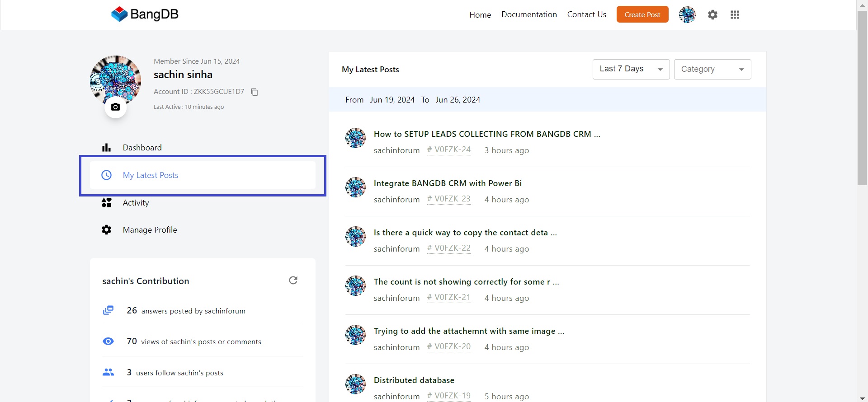Open post Trying to add the attachemnt
868x402 pixels.
pos(469,331)
